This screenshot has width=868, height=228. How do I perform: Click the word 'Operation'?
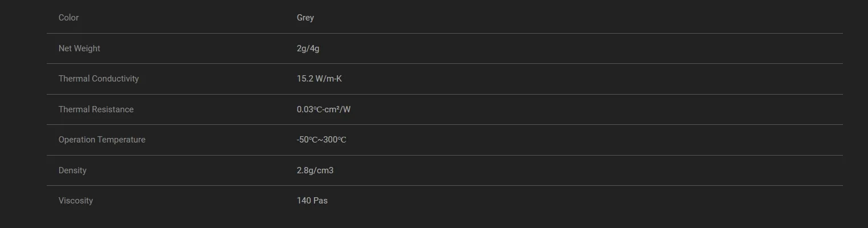tap(77, 140)
